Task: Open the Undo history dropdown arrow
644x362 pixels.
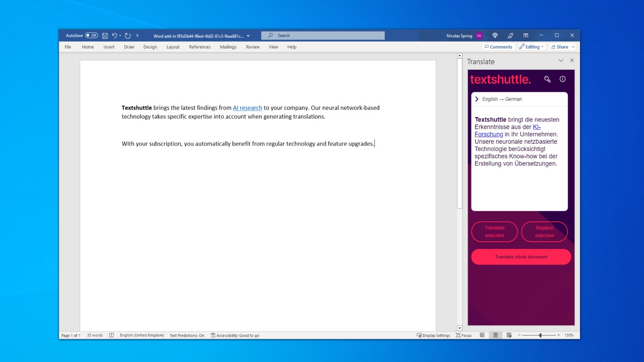Action: [120, 35]
